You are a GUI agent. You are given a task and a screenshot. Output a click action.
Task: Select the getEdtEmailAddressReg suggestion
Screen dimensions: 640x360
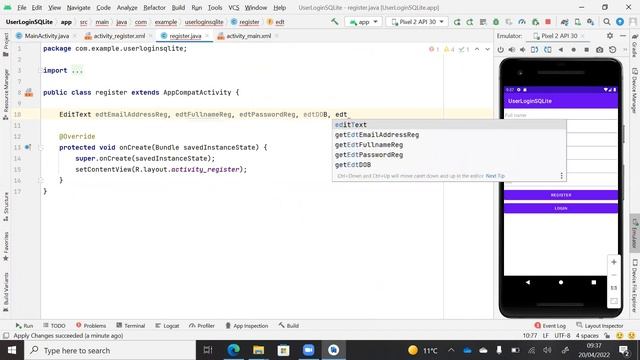(x=449, y=135)
